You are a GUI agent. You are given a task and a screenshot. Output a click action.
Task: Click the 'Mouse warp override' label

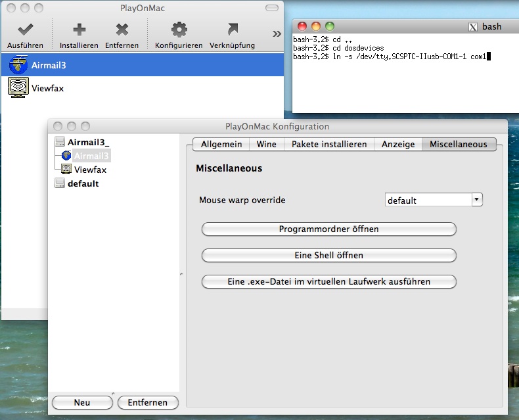pos(242,200)
